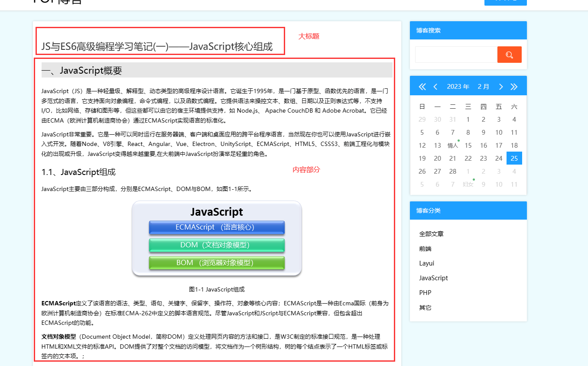The width and height of the screenshot is (588, 366).
Task: Open the 全部文章 category
Action: point(431,234)
